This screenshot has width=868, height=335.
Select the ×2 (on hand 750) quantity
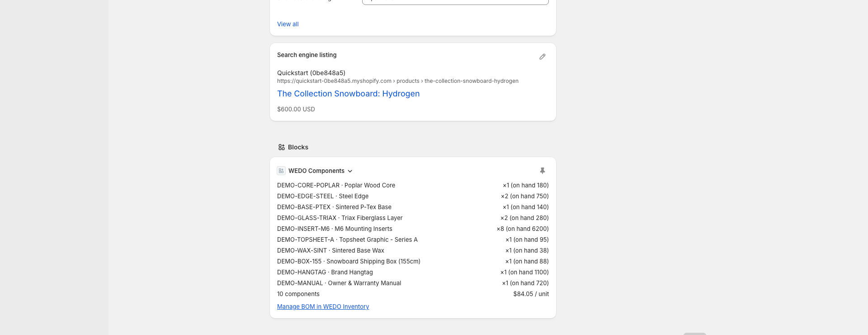tap(525, 196)
